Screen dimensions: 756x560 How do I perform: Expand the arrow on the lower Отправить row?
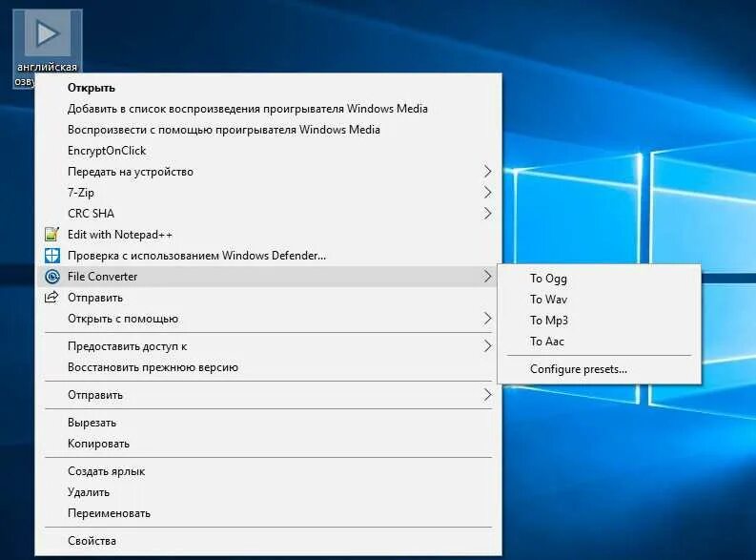[487, 395]
